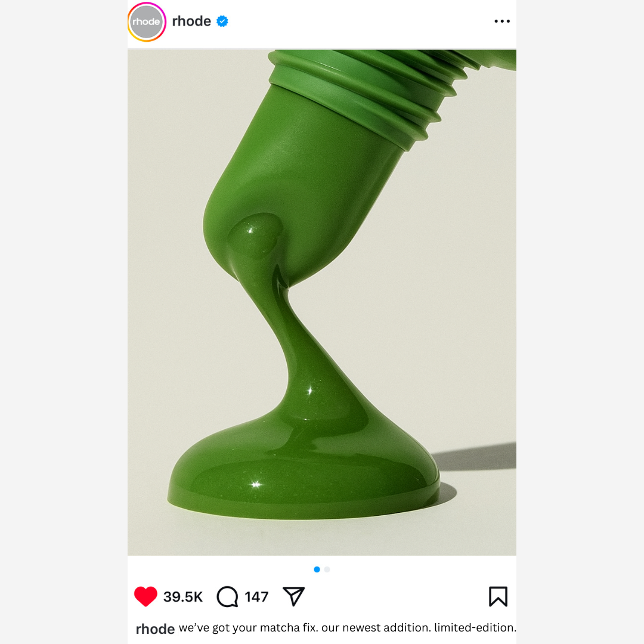This screenshot has width=644, height=644.
Task: Switch to the second carousel slide dot
Action: coord(327,569)
